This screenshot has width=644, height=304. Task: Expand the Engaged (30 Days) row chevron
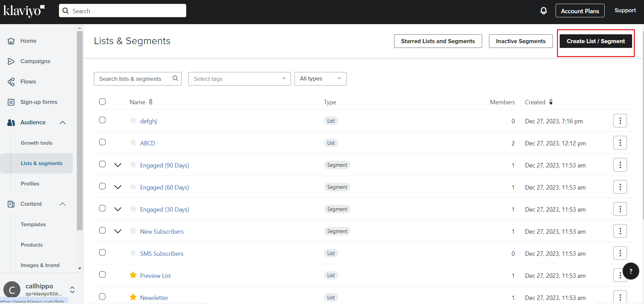pyautogui.click(x=118, y=209)
